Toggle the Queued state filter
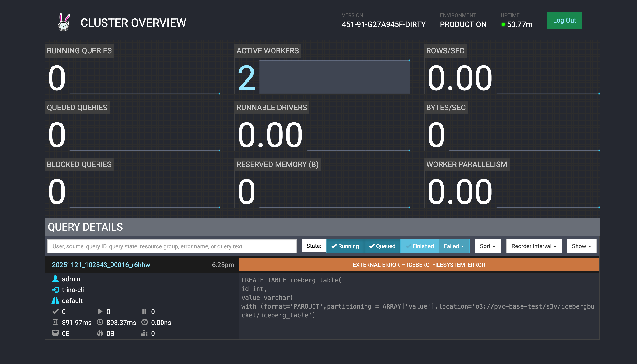 (382, 246)
